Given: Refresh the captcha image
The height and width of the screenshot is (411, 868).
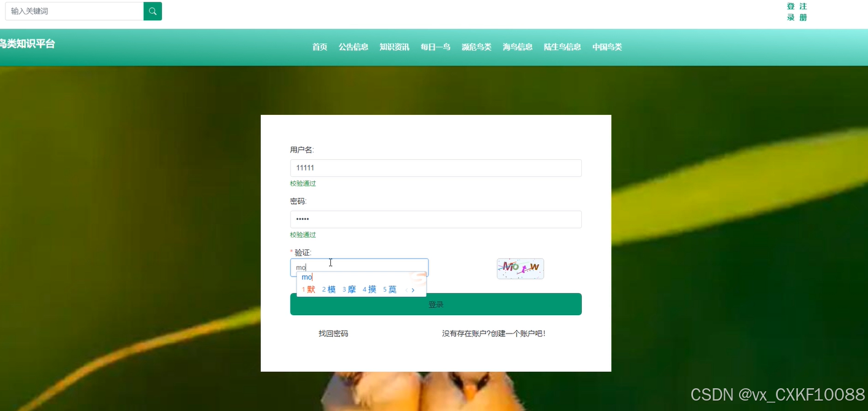Looking at the screenshot, I should (x=521, y=268).
